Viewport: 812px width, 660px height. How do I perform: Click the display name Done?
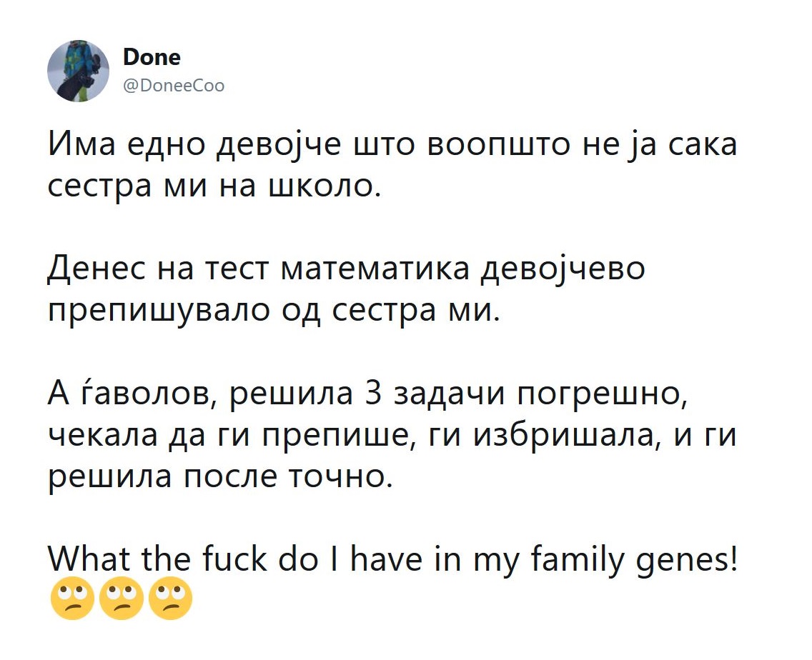point(152,57)
